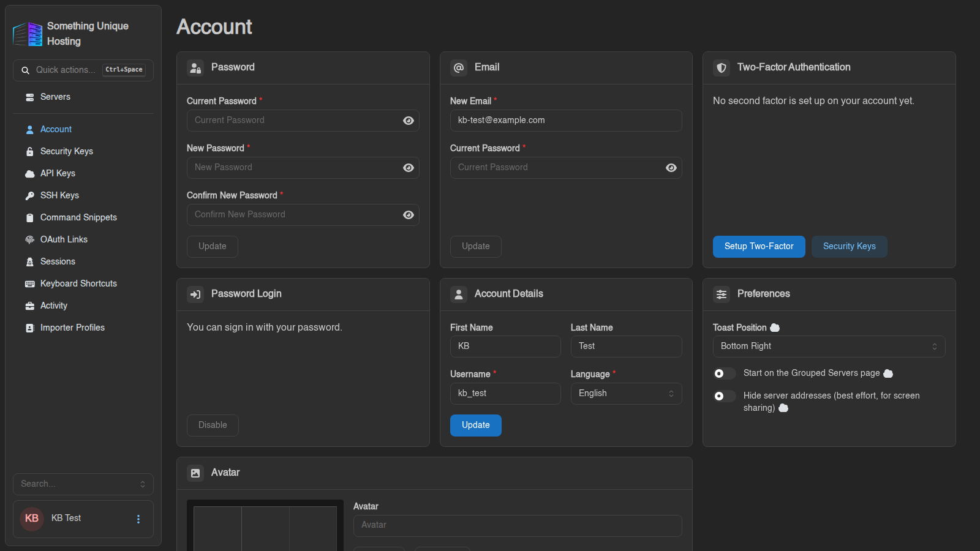The image size is (980, 551).
Task: Click the Username field with kb_test
Action: (505, 394)
